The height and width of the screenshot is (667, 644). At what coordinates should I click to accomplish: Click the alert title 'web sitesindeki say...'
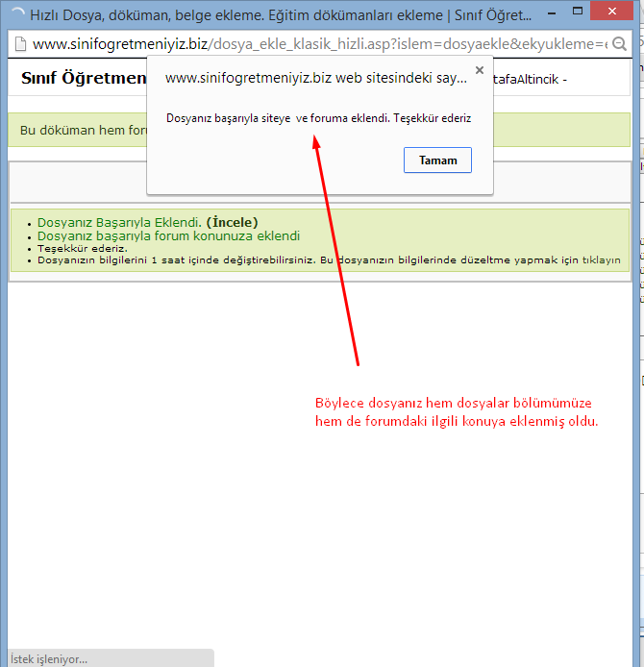[x=315, y=78]
